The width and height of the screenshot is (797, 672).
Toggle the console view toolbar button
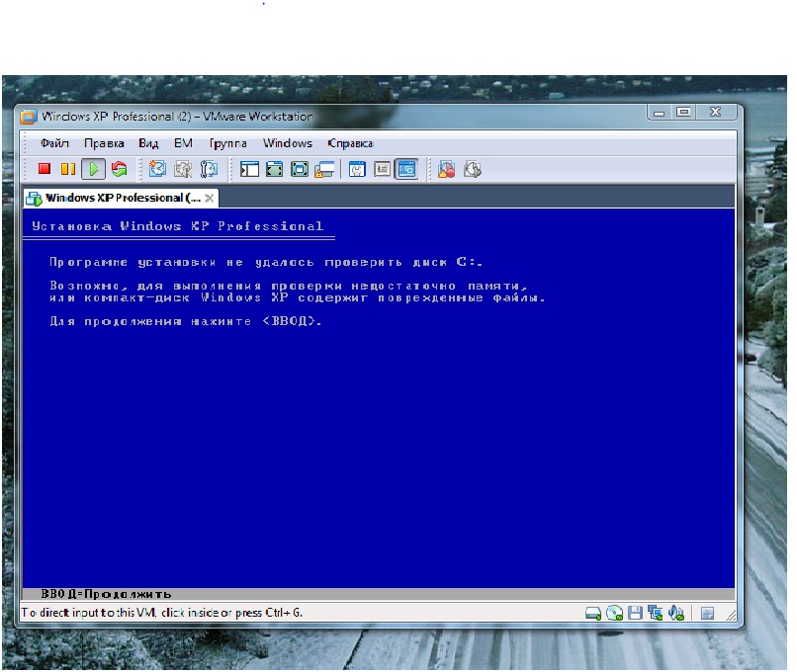[405, 169]
